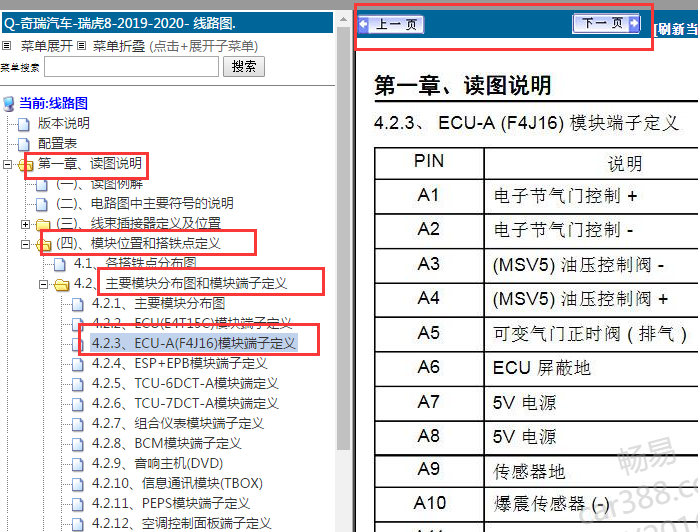Click 菜单折叠 to collapse all menus

(119, 46)
